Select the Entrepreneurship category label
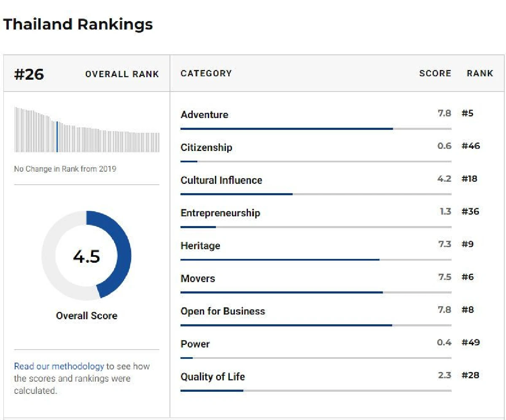Viewport: 506px width, 420px height. [220, 213]
